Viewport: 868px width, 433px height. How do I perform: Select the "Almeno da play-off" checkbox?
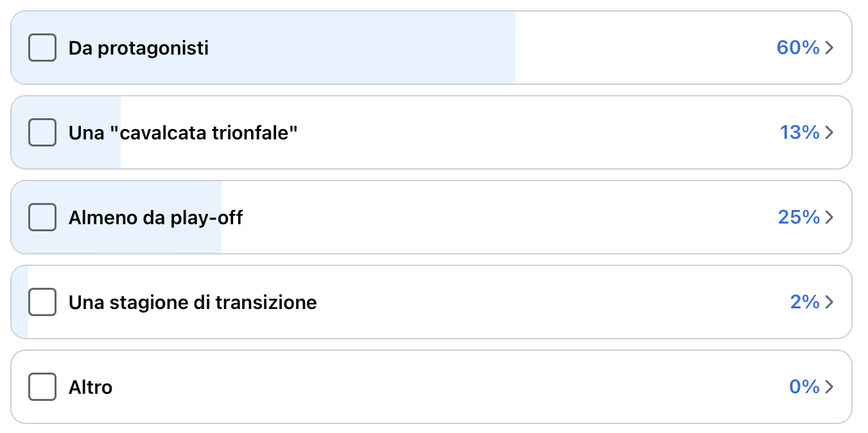click(x=42, y=218)
